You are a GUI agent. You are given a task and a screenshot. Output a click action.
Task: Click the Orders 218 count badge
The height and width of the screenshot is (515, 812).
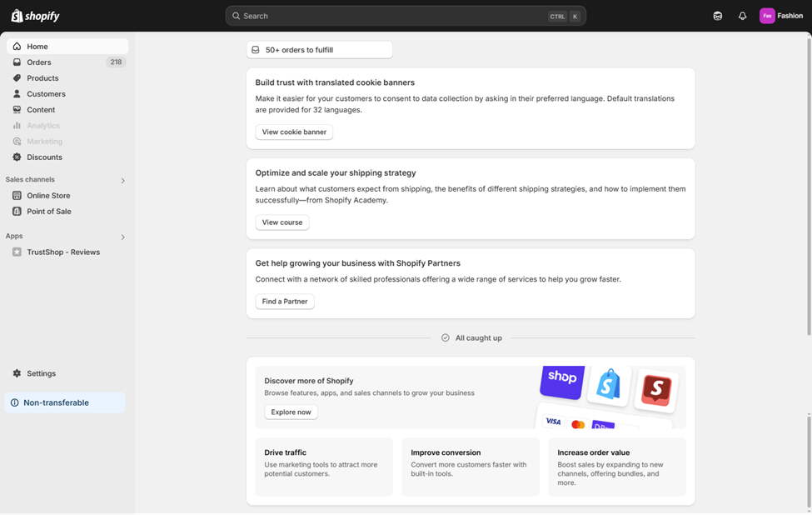click(x=116, y=62)
